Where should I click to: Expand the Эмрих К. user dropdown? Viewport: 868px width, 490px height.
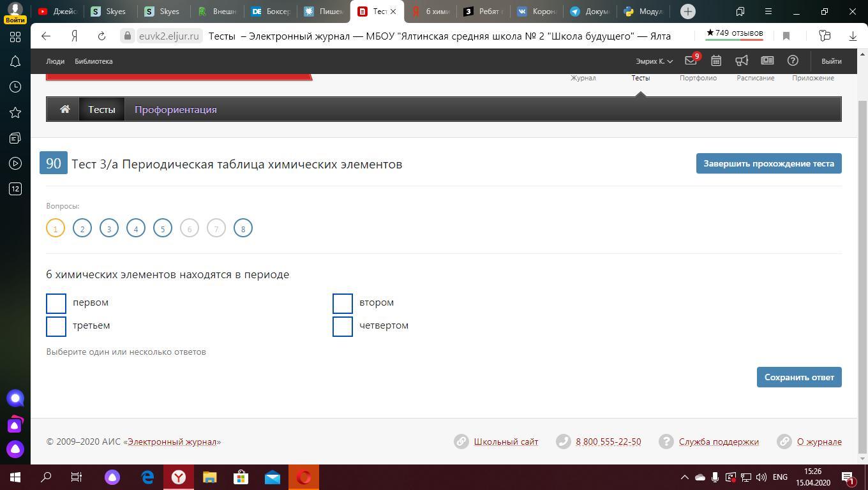coord(654,61)
